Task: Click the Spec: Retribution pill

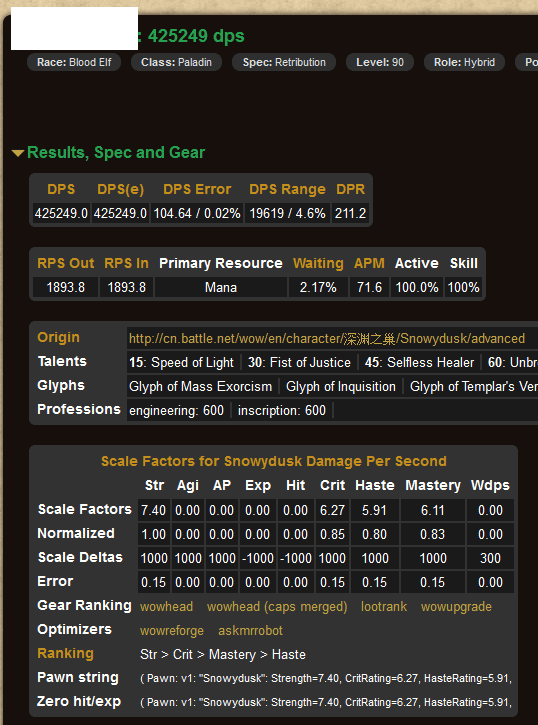Action: (x=284, y=62)
